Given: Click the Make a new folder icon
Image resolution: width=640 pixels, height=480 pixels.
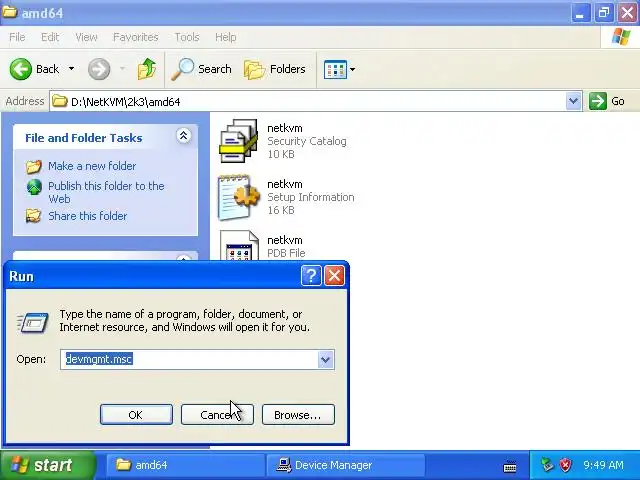Looking at the screenshot, I should point(34,166).
